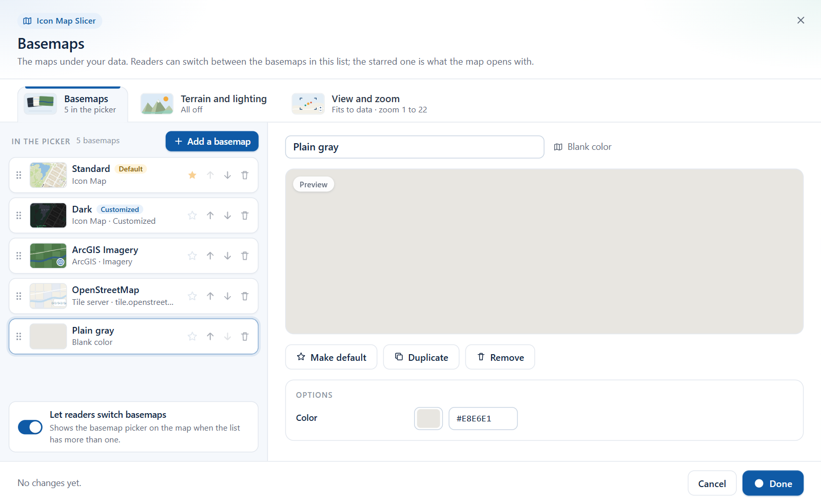Select the Standard basemap thumbnail

pyautogui.click(x=48, y=175)
